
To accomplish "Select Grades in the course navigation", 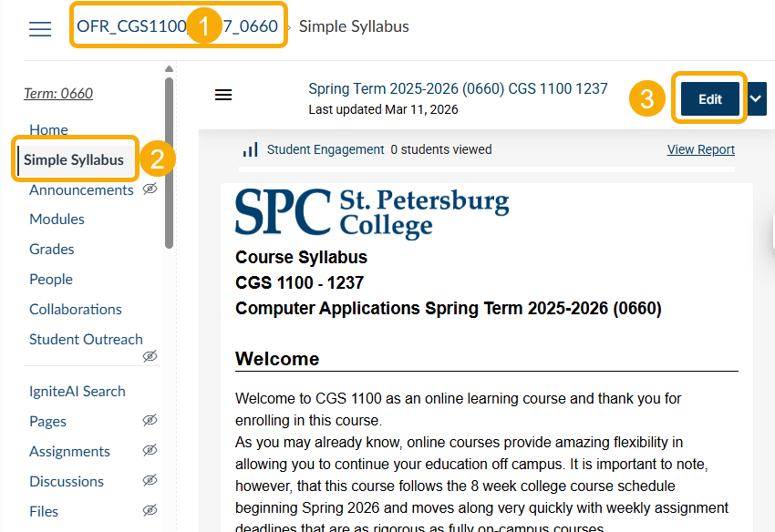I will (51, 249).
